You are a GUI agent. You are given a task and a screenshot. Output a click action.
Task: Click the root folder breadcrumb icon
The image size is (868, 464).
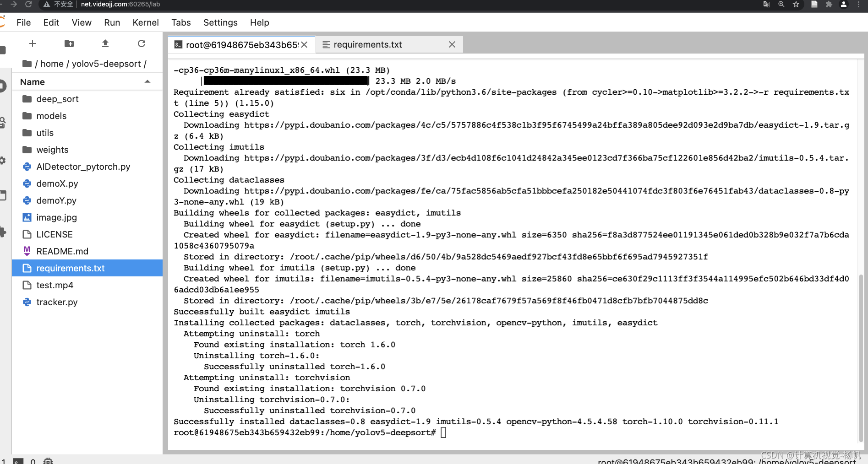(27, 64)
